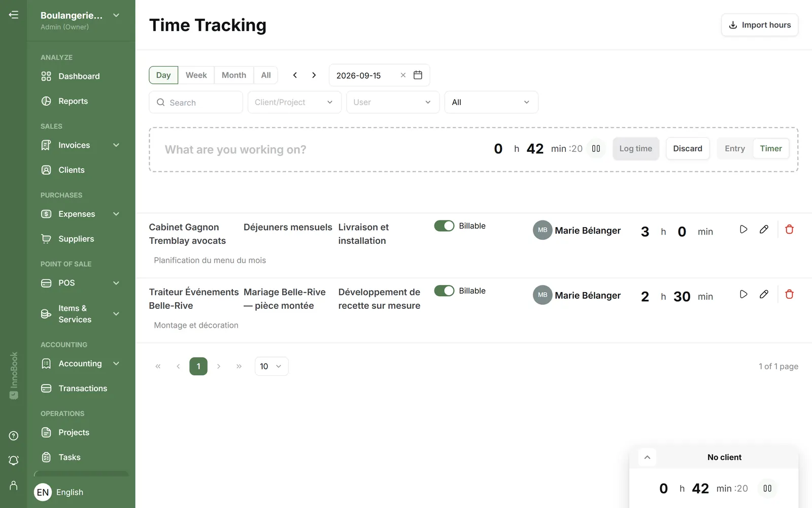Switch to Timer mode
This screenshot has width=812, height=508.
[771, 149]
